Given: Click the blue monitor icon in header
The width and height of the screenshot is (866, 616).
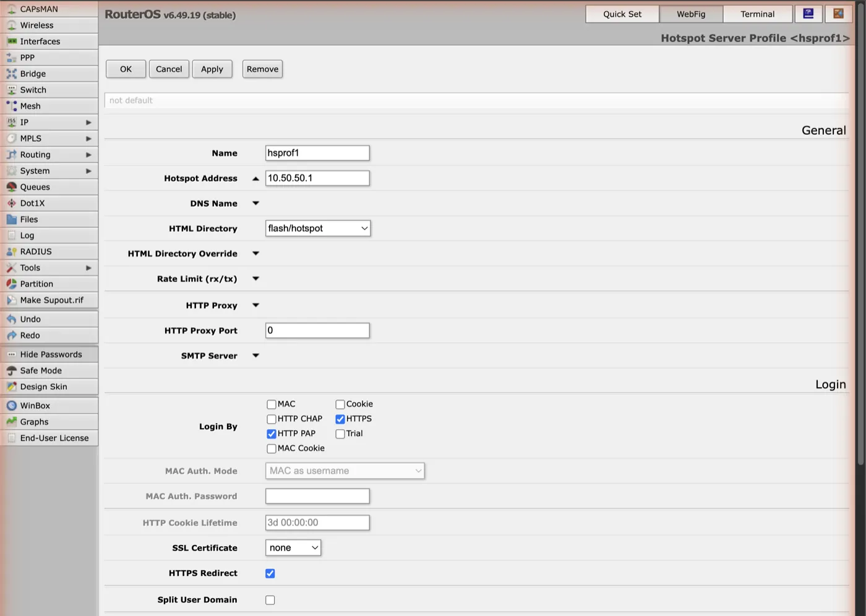Looking at the screenshot, I should click(808, 14).
